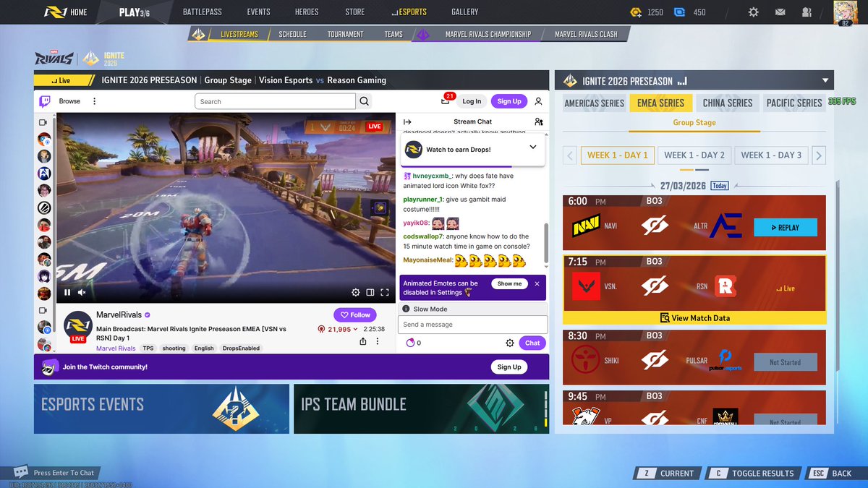
Task: Select the Pacific Series tab
Action: tap(794, 103)
